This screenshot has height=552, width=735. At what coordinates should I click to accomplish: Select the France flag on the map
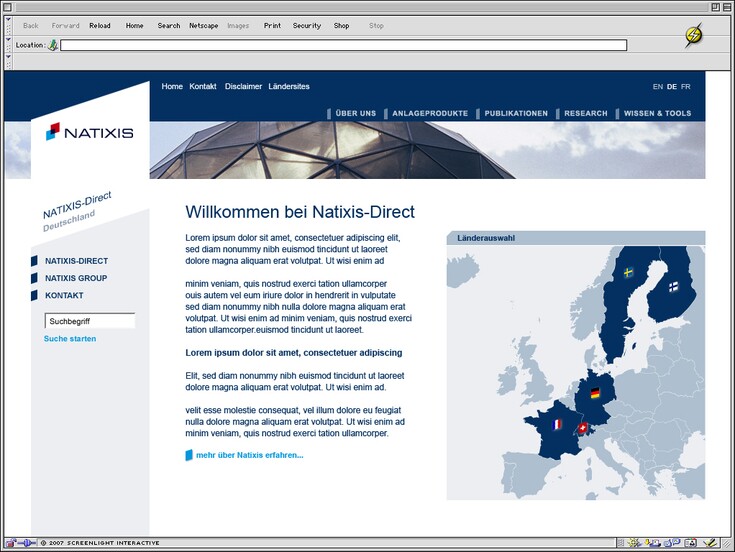[556, 425]
